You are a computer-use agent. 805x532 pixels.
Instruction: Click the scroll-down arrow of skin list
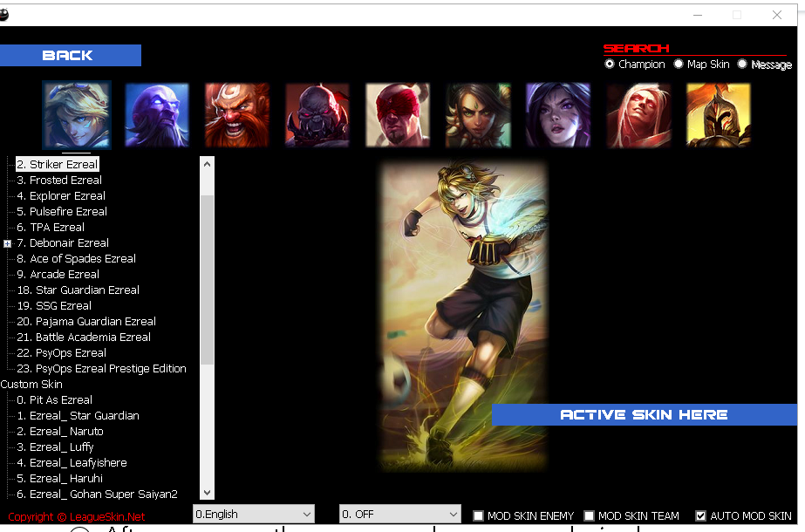(x=207, y=493)
